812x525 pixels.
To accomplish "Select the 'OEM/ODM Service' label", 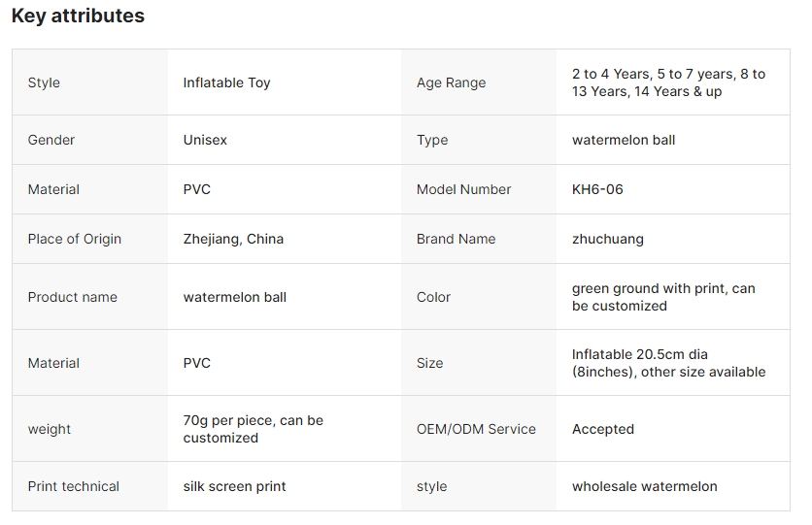I will pyautogui.click(x=476, y=429).
